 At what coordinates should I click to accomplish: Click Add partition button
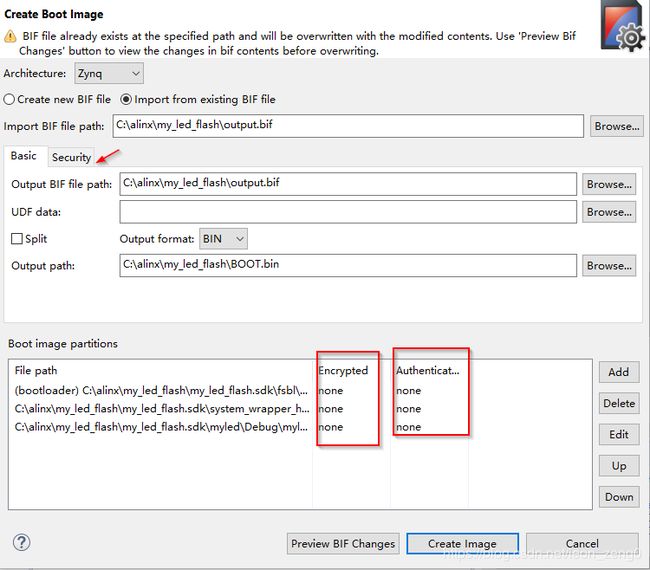coord(619,372)
